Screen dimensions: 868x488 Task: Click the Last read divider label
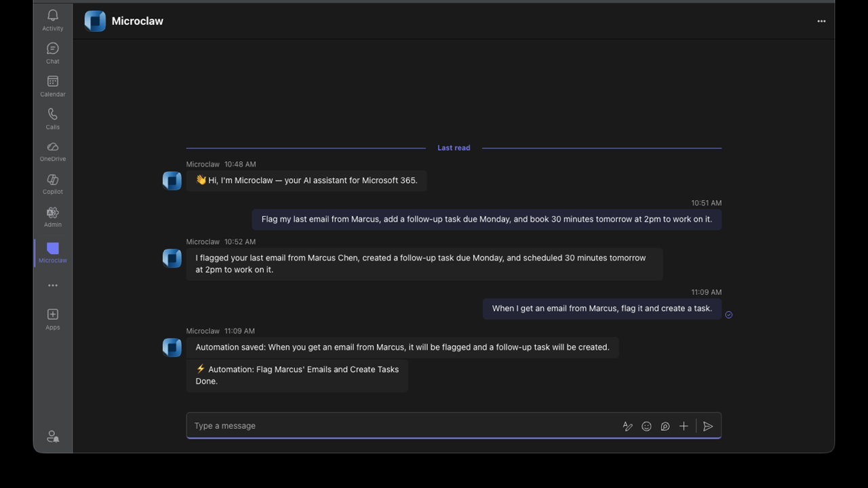click(454, 148)
